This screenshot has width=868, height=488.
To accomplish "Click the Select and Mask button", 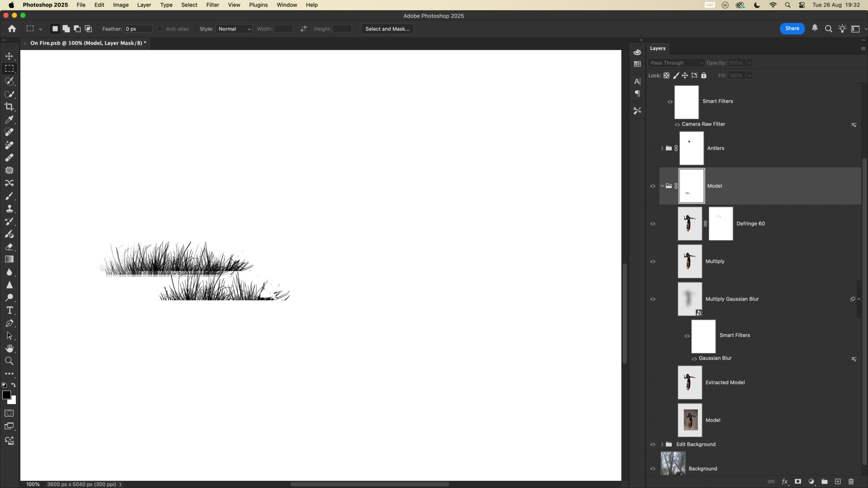I will pyautogui.click(x=387, y=29).
